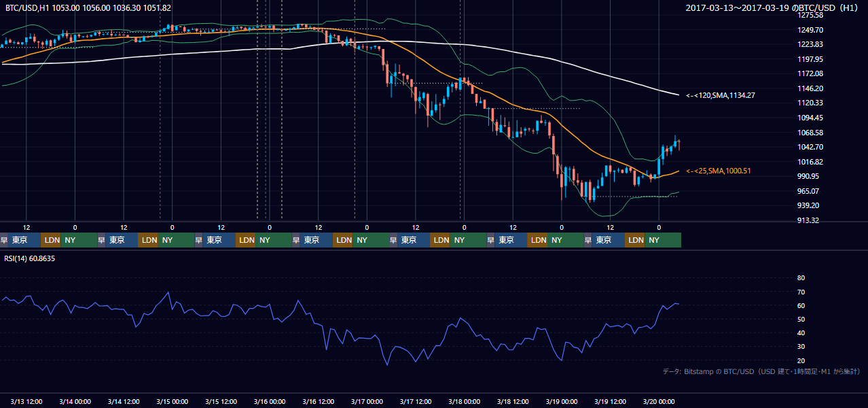
Task: Click price axis value 1197.95
Action: [810, 59]
